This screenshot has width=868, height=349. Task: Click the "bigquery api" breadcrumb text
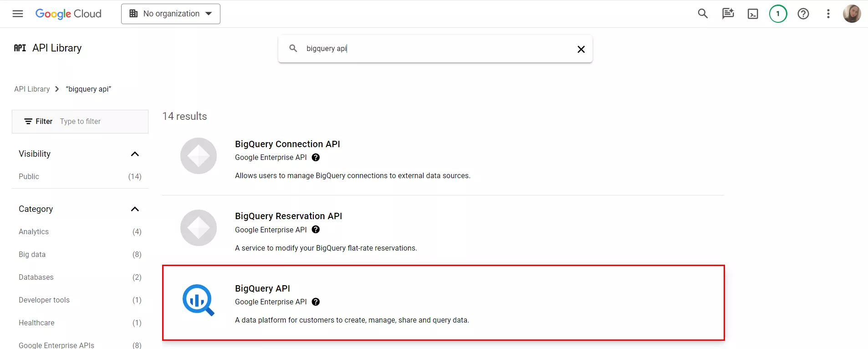(88, 89)
